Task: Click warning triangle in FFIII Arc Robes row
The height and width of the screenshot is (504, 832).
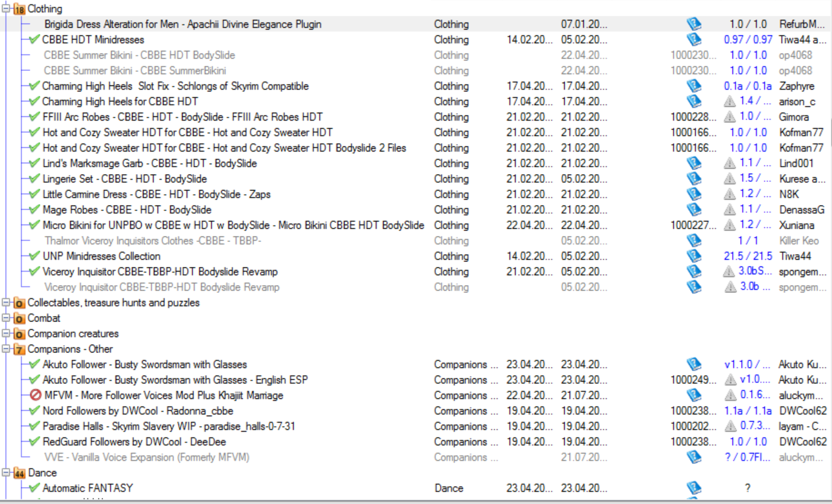Action: point(730,117)
